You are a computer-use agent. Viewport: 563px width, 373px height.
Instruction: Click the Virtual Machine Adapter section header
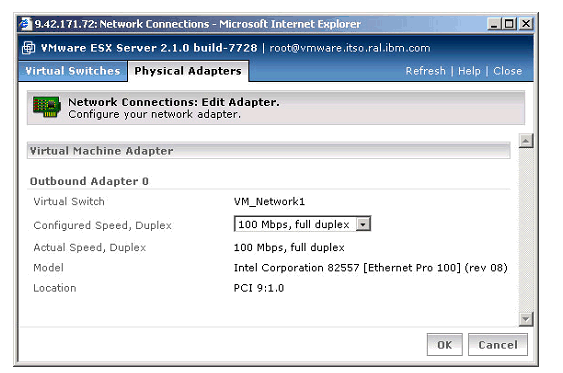(269, 151)
